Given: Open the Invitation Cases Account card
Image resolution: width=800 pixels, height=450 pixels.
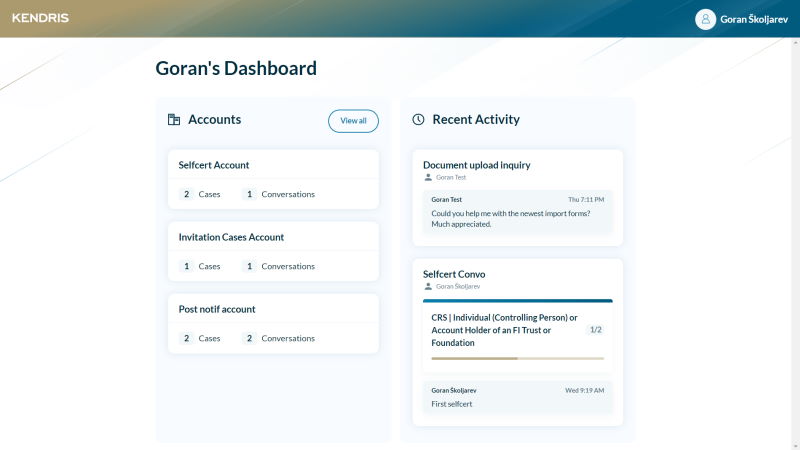Looking at the screenshot, I should point(231,237).
